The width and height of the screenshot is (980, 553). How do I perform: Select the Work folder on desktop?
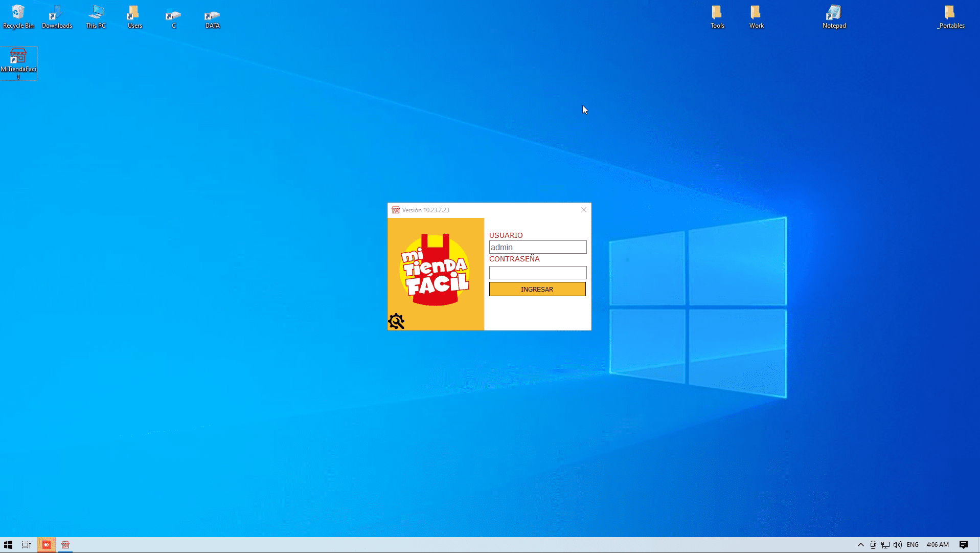pyautogui.click(x=756, y=16)
